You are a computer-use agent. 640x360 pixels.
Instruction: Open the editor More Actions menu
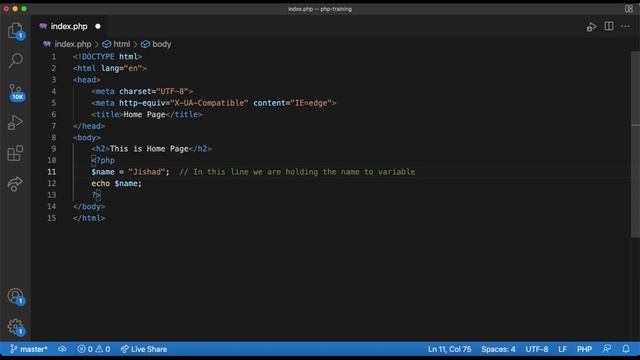click(x=625, y=27)
